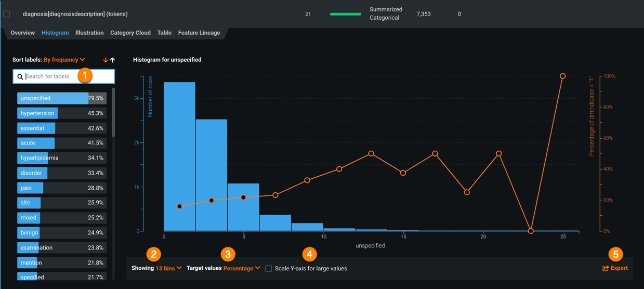Click the orange data point at 0%
The image size is (644, 289).
click(x=531, y=231)
